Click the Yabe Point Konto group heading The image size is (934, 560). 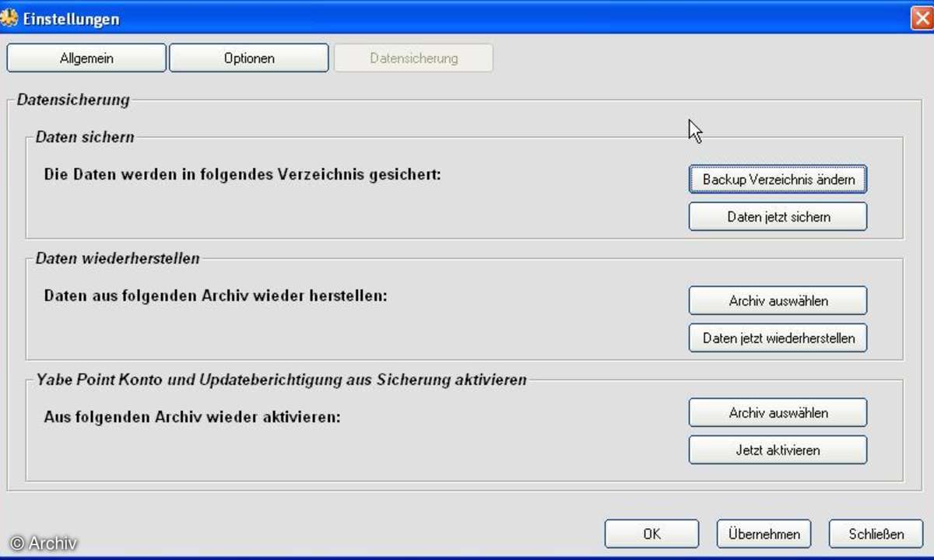pyautogui.click(x=281, y=380)
